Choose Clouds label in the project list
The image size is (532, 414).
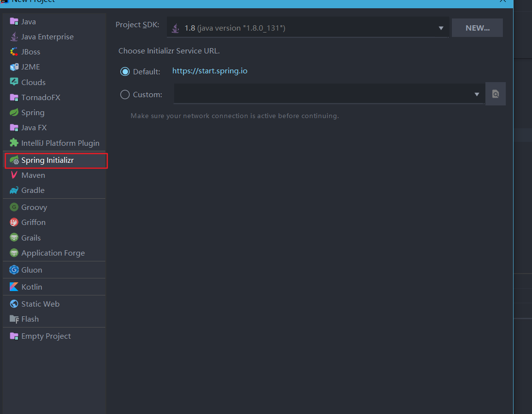pos(33,82)
